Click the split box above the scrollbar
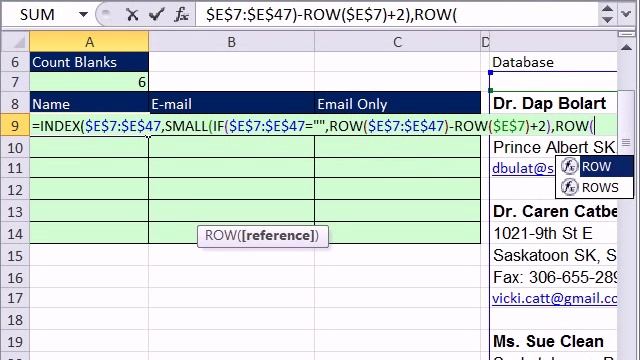Viewport: 640px width, 360px height. pyautogui.click(x=626, y=34)
